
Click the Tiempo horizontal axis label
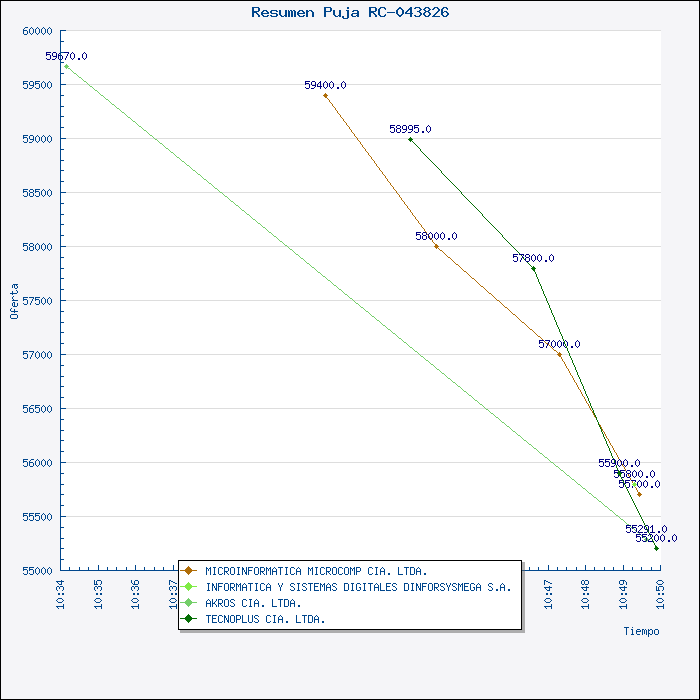click(x=641, y=631)
